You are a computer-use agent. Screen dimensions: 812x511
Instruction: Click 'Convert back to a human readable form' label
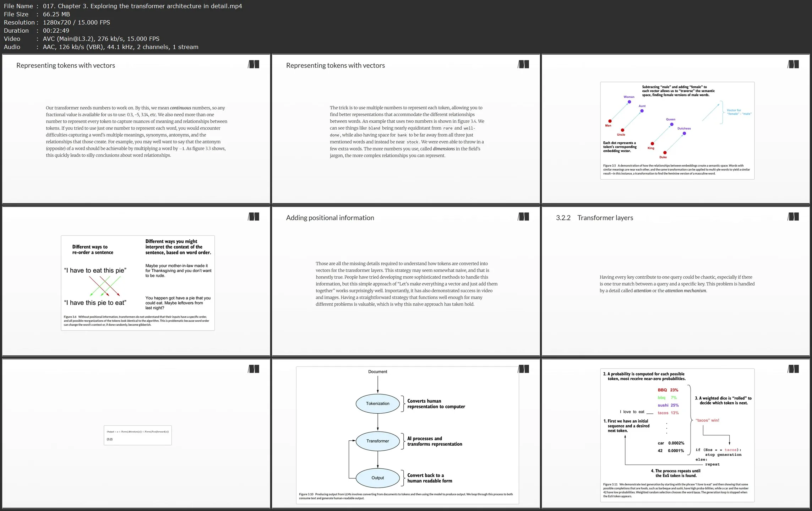430,478
